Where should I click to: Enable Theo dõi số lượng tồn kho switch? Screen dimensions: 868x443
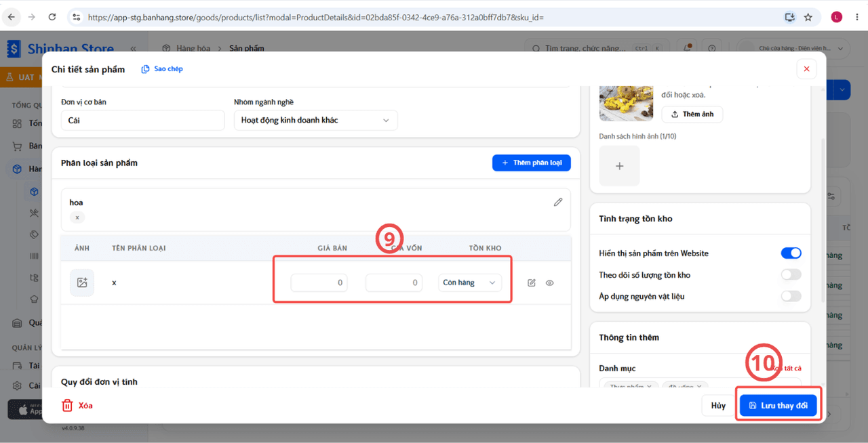[791, 274]
